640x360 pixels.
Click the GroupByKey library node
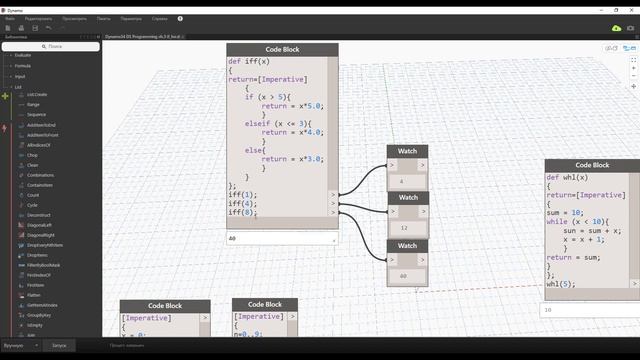pyautogui.click(x=39, y=315)
